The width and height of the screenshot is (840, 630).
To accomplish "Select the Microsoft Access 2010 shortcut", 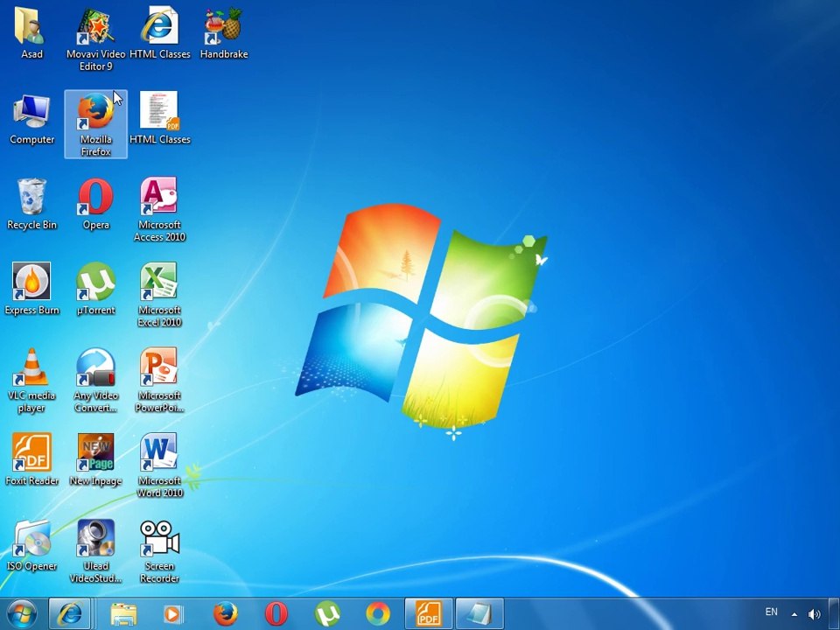I will point(159,209).
